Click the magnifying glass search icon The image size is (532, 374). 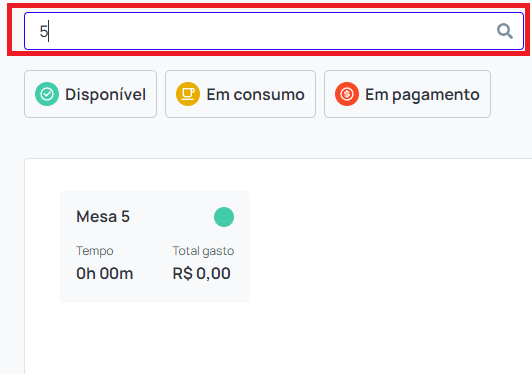point(505,31)
